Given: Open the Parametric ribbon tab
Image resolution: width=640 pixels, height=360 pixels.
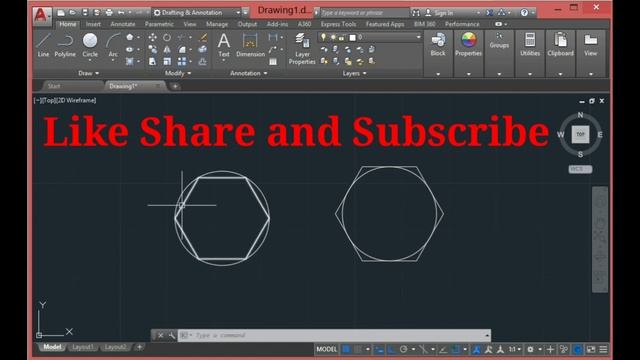Looking at the screenshot, I should point(159,24).
